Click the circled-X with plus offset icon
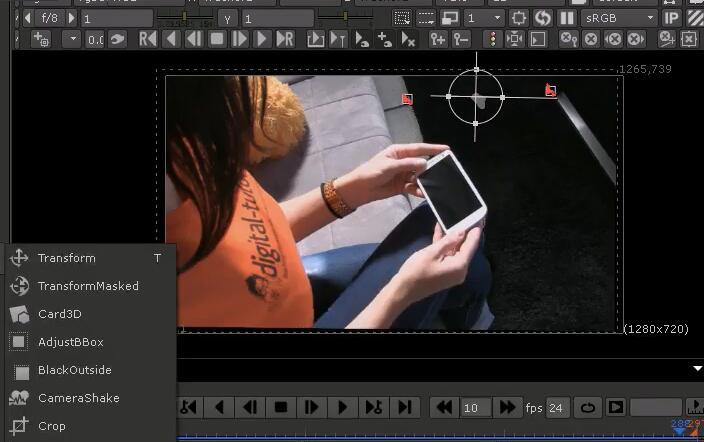 tap(667, 40)
